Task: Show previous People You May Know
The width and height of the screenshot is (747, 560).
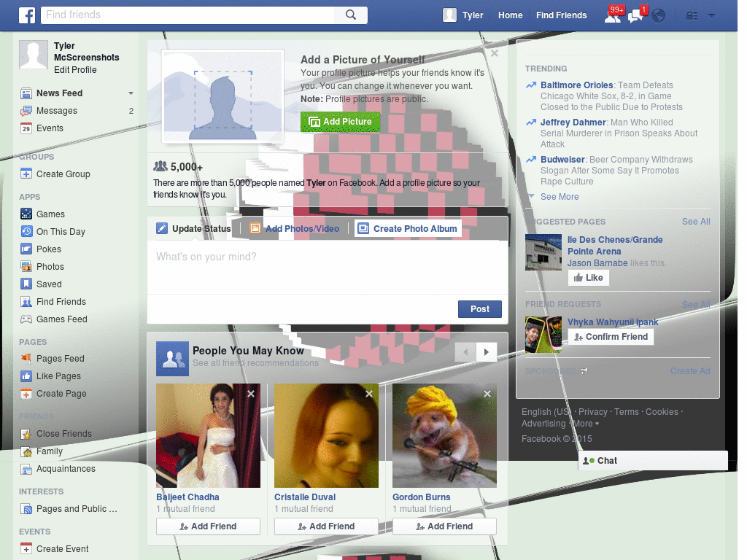Action: click(x=465, y=352)
